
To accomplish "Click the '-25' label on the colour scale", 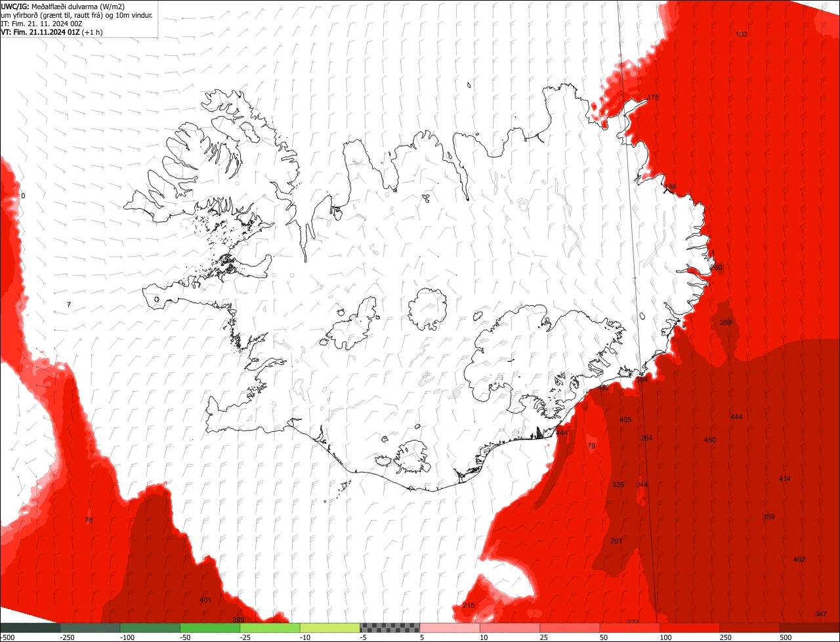I will pyautogui.click(x=246, y=637).
